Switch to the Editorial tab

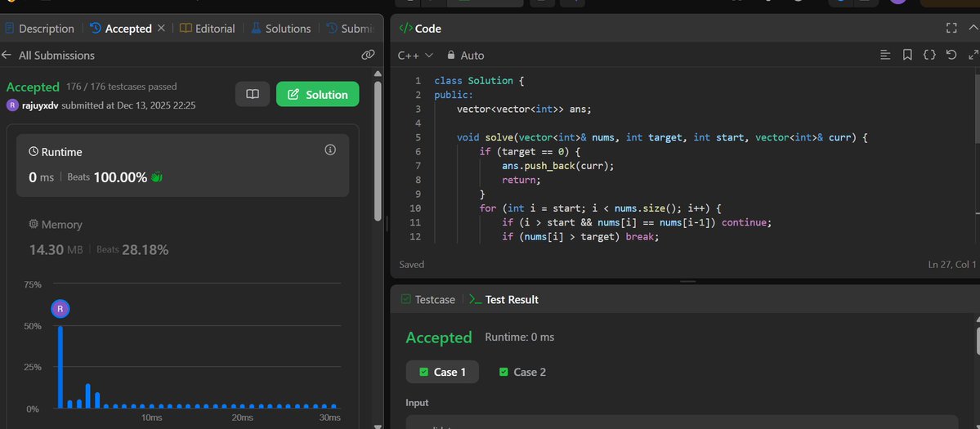pos(207,29)
